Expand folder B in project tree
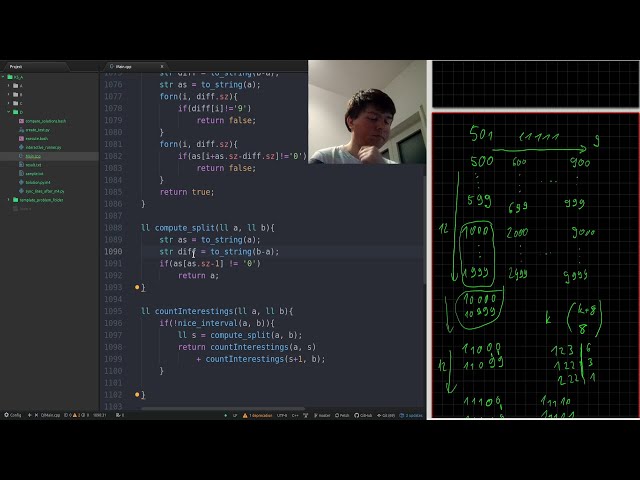 pyautogui.click(x=9, y=94)
